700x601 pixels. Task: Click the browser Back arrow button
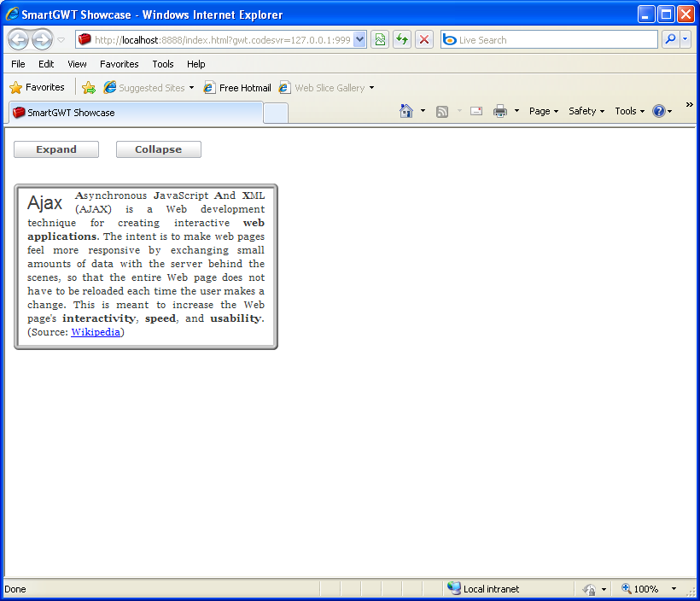[18, 40]
